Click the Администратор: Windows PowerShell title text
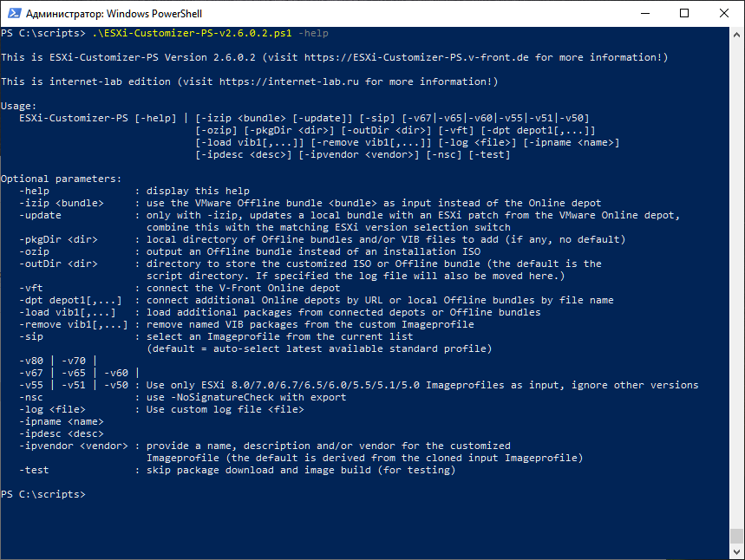 pos(114,14)
